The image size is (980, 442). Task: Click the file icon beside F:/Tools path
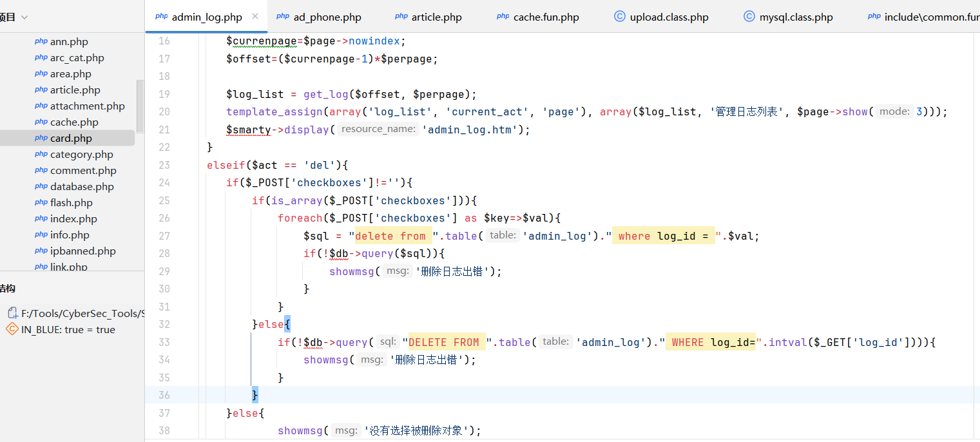[x=13, y=313]
